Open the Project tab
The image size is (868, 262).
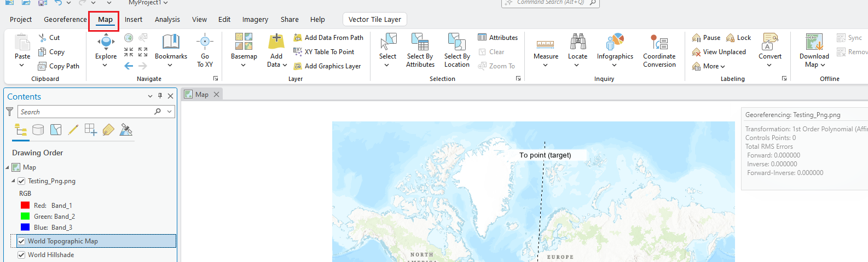pyautogui.click(x=21, y=19)
